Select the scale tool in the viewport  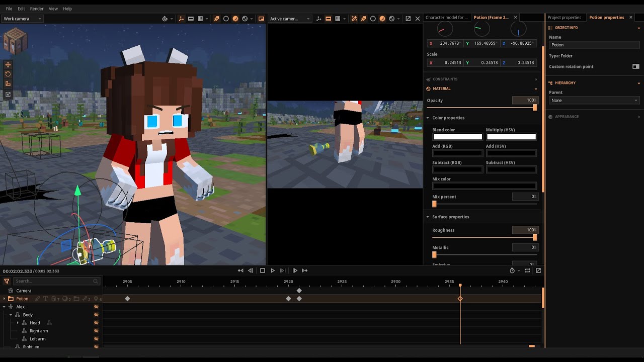coord(8,84)
